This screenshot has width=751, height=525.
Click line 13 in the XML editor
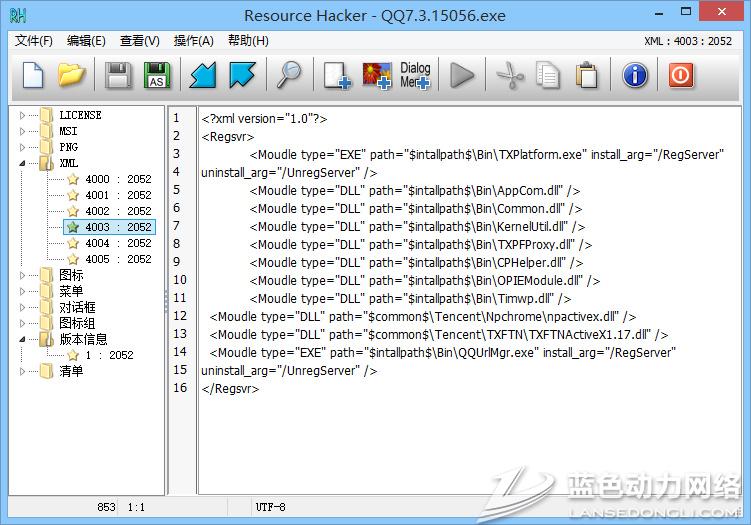point(438,335)
